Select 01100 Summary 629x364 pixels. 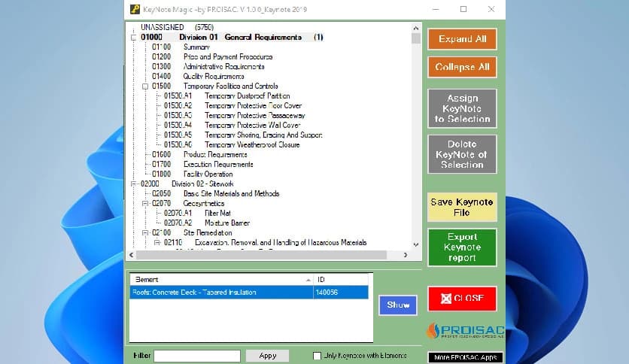181,47
